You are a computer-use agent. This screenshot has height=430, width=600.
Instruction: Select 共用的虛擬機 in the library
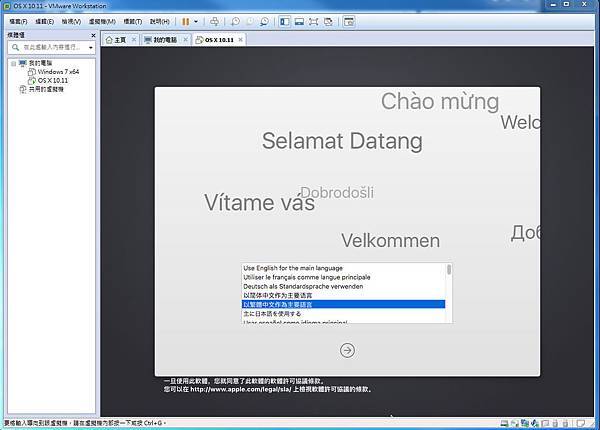[x=46, y=90]
